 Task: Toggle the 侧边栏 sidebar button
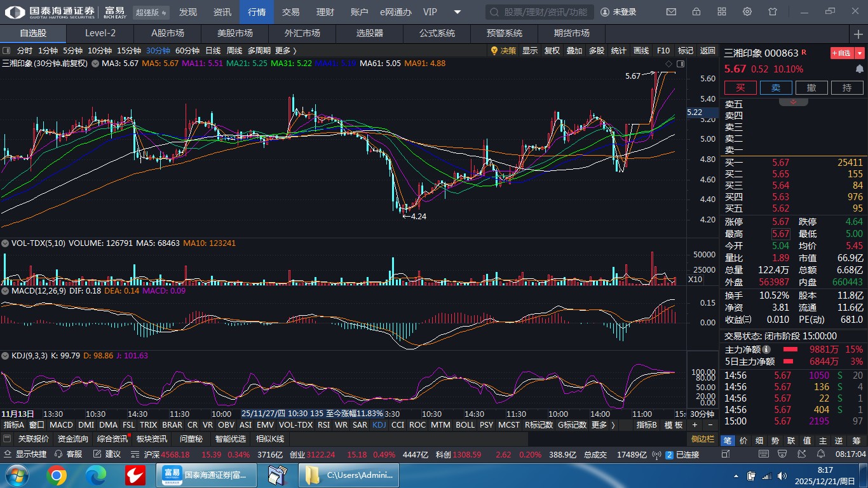tap(703, 439)
